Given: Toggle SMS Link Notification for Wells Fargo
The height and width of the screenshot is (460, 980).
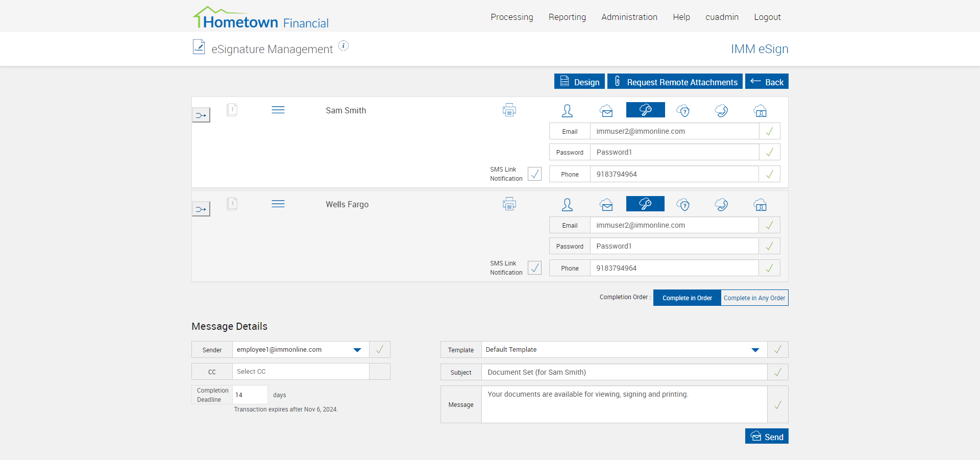Looking at the screenshot, I should tap(534, 268).
